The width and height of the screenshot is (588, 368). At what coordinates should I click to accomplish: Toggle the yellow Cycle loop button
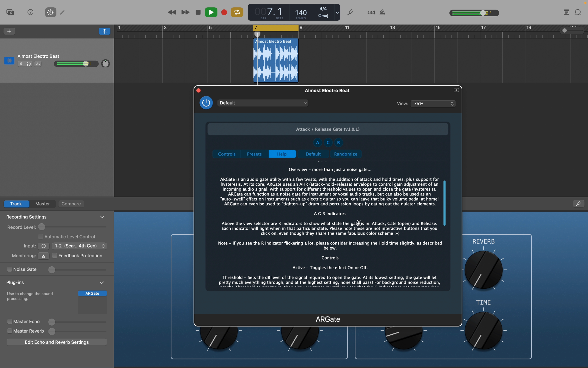click(237, 12)
